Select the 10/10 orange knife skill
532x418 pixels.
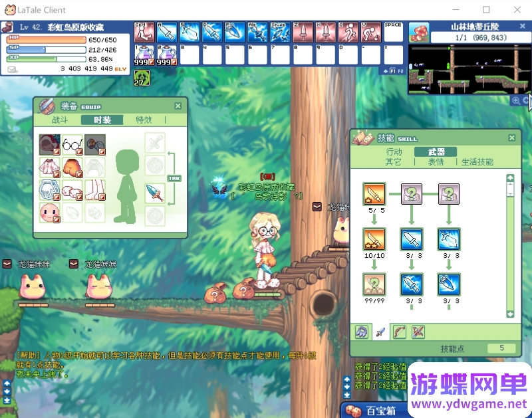374,239
